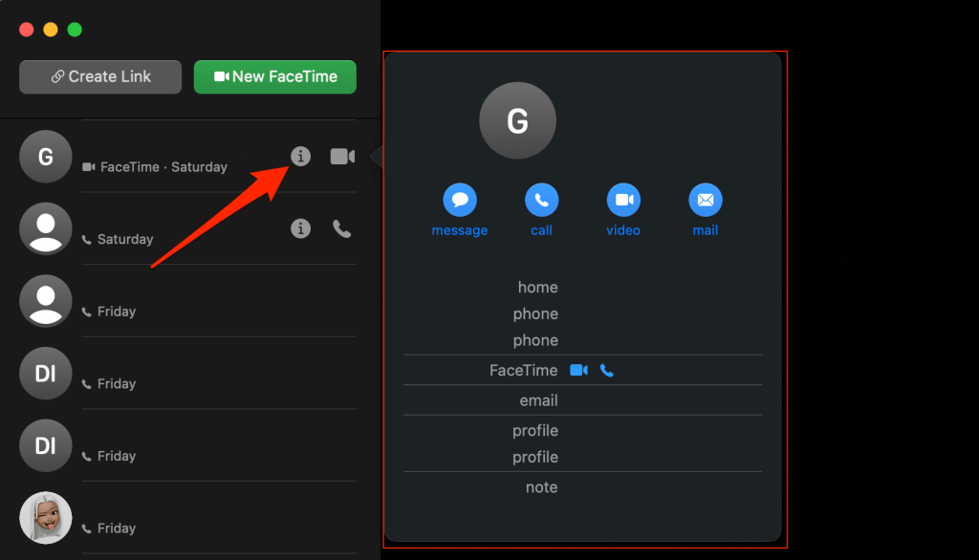Viewport: 979px width, 560px height.
Task: Click the "FaceTime" label in contact card
Action: click(523, 370)
